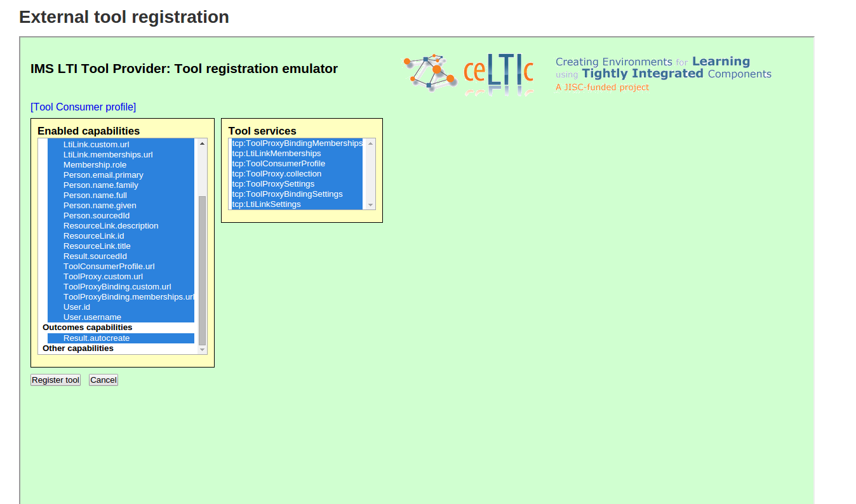Image resolution: width=856 pixels, height=504 pixels.
Task: Select ToolProxyBinding.memberships.url capability
Action: [x=121, y=296]
